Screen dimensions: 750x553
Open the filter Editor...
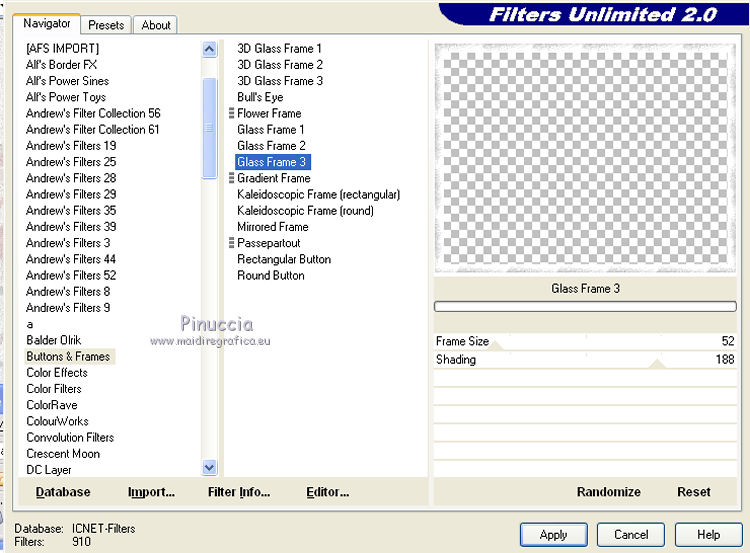point(328,492)
